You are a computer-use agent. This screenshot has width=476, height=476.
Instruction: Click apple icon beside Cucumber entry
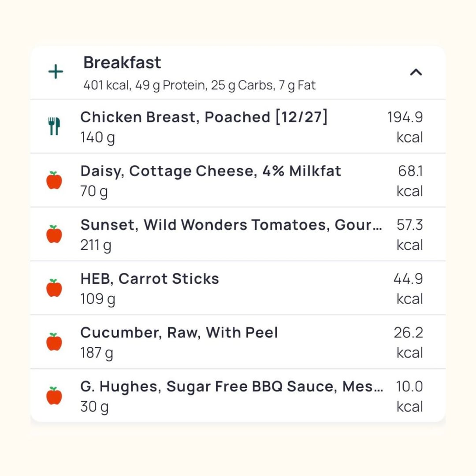click(x=54, y=342)
